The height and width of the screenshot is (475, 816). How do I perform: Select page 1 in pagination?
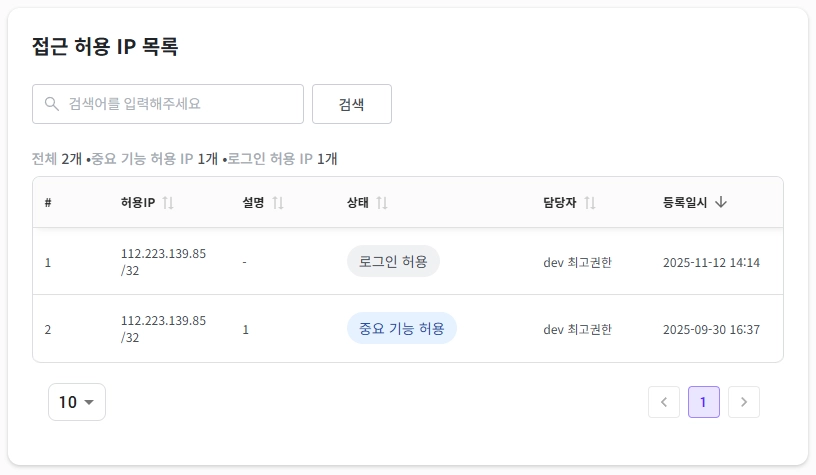[704, 402]
